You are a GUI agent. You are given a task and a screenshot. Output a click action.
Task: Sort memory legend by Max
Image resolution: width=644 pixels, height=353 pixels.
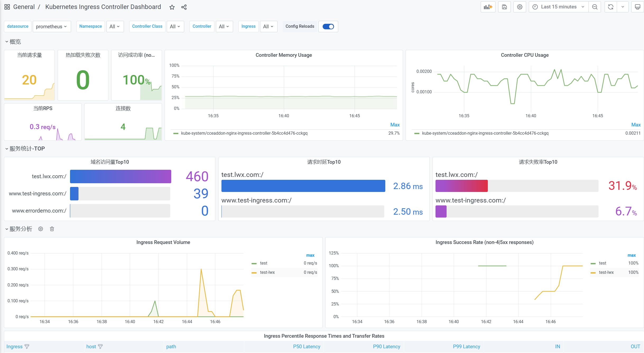click(x=395, y=125)
